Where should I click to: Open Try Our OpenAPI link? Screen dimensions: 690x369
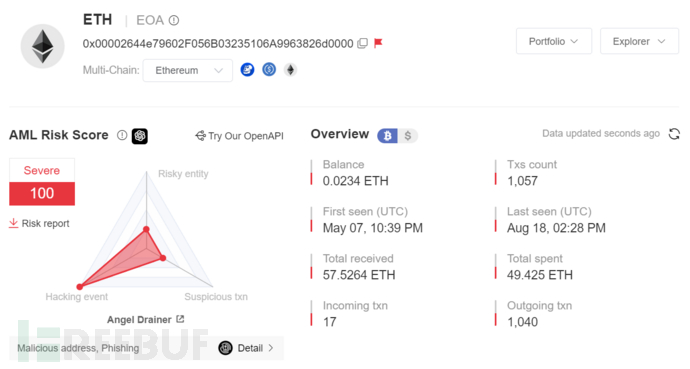[239, 136]
